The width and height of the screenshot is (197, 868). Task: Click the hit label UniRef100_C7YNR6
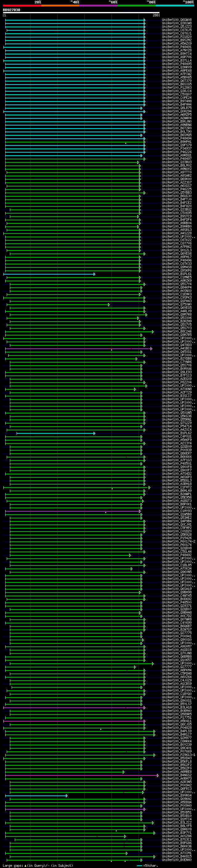pos(177,362)
